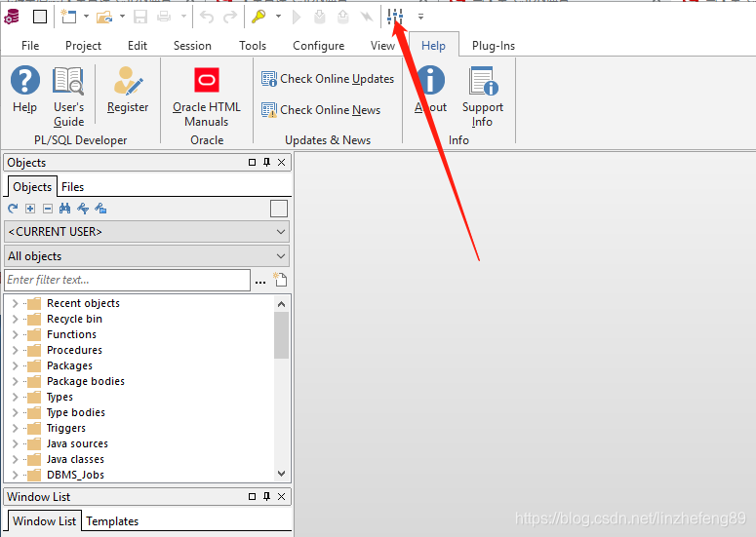Click the object filters icon after the binoculars
The width and height of the screenshot is (756, 537).
click(x=83, y=209)
